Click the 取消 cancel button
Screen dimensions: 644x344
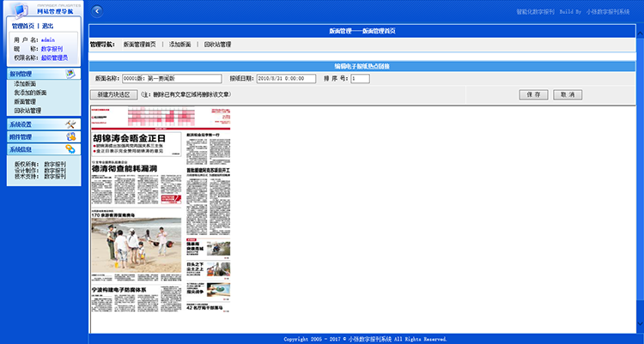pyautogui.click(x=568, y=95)
